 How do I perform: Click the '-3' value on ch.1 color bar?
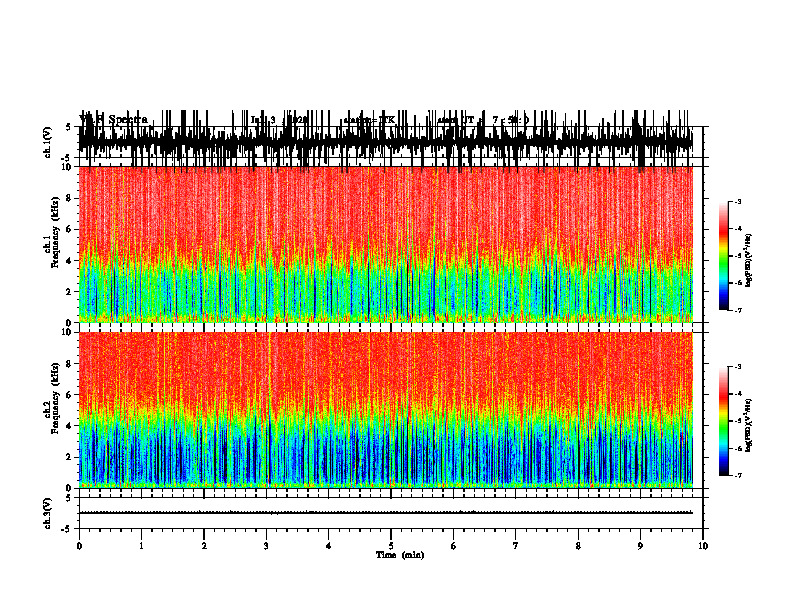(738, 202)
